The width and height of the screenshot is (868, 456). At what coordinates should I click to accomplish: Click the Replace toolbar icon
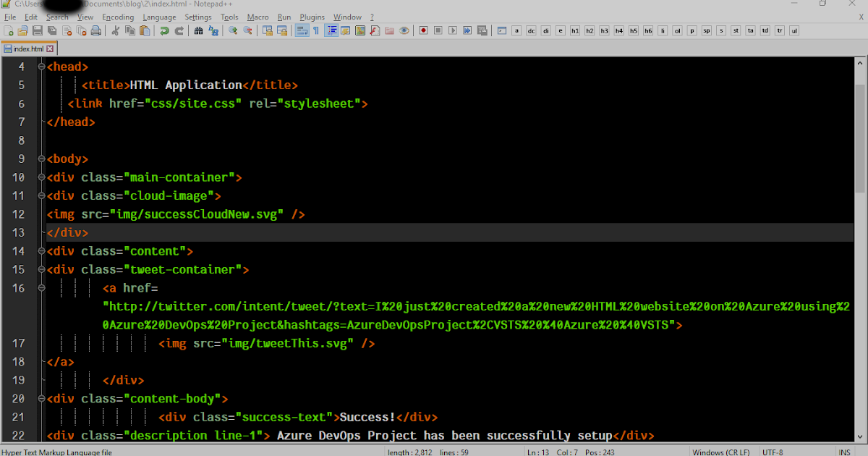tap(214, 30)
